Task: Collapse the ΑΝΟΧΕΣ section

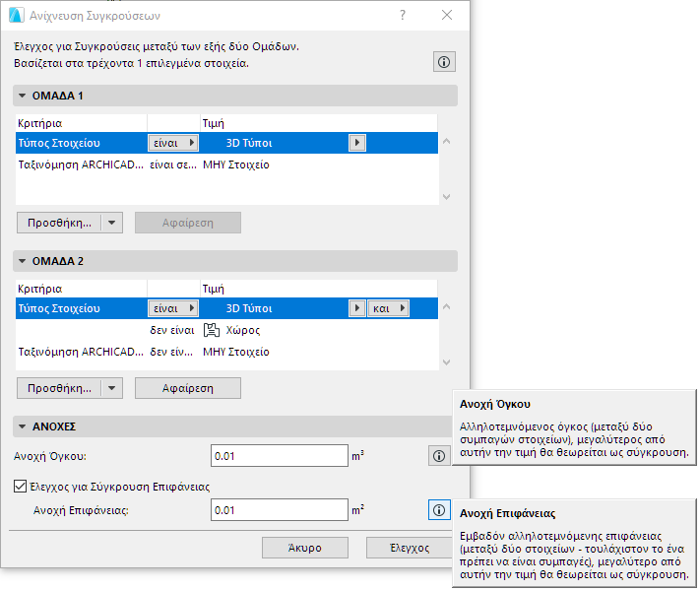Action: (22, 426)
